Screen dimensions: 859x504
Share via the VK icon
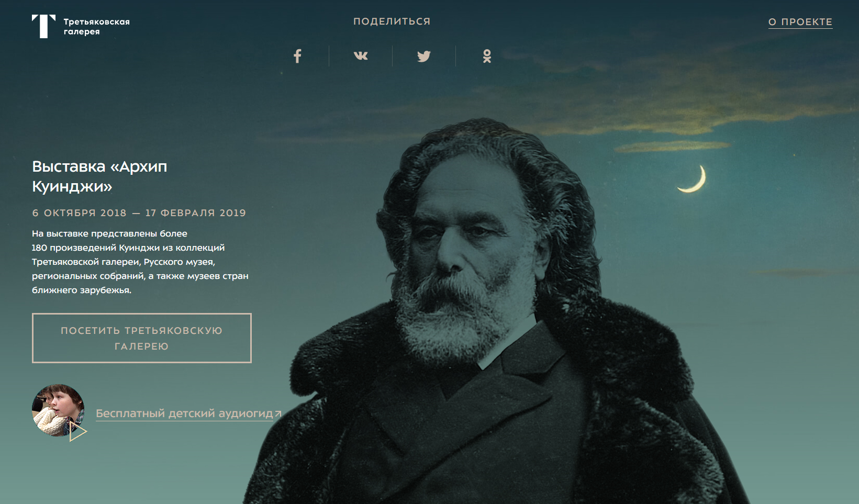pos(361,56)
